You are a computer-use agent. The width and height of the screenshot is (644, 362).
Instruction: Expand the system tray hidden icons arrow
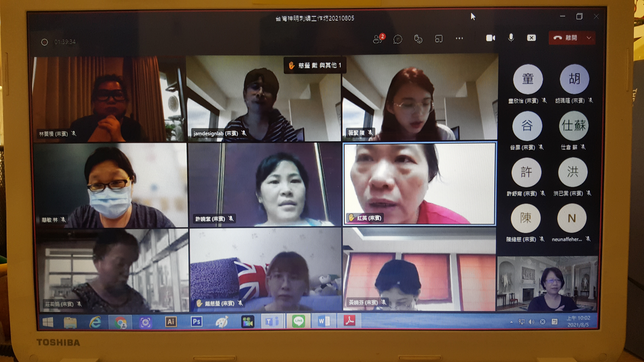(511, 322)
